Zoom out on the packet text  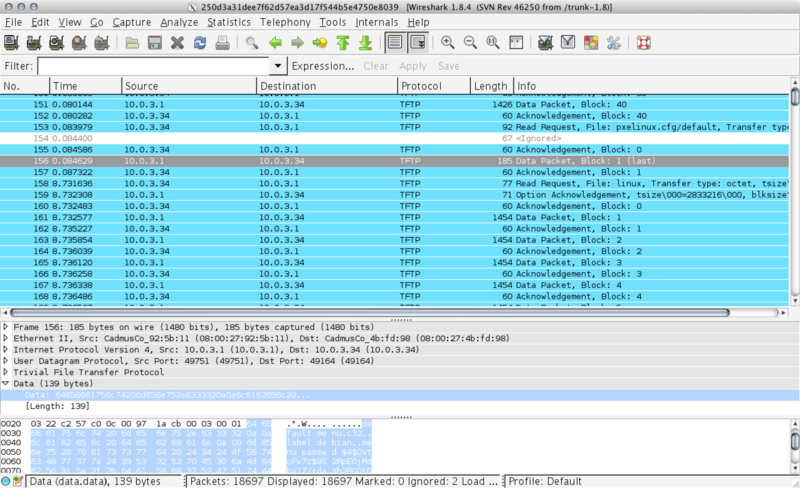pos(470,43)
